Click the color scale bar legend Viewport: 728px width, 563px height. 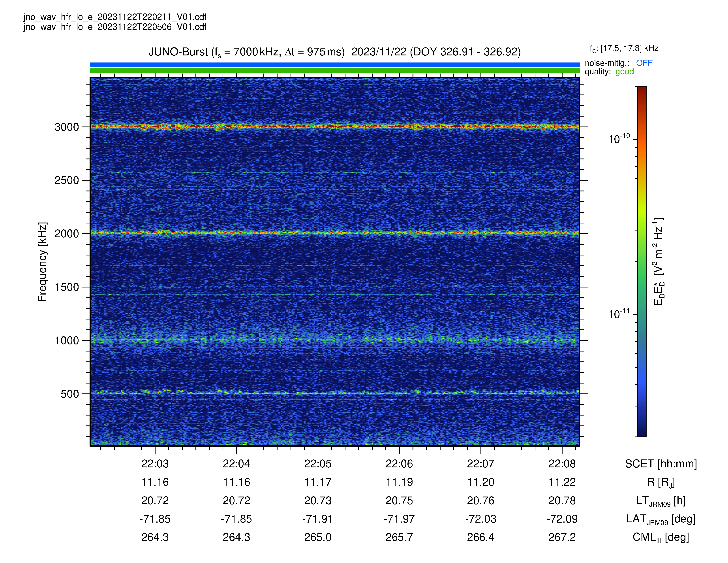642,261
